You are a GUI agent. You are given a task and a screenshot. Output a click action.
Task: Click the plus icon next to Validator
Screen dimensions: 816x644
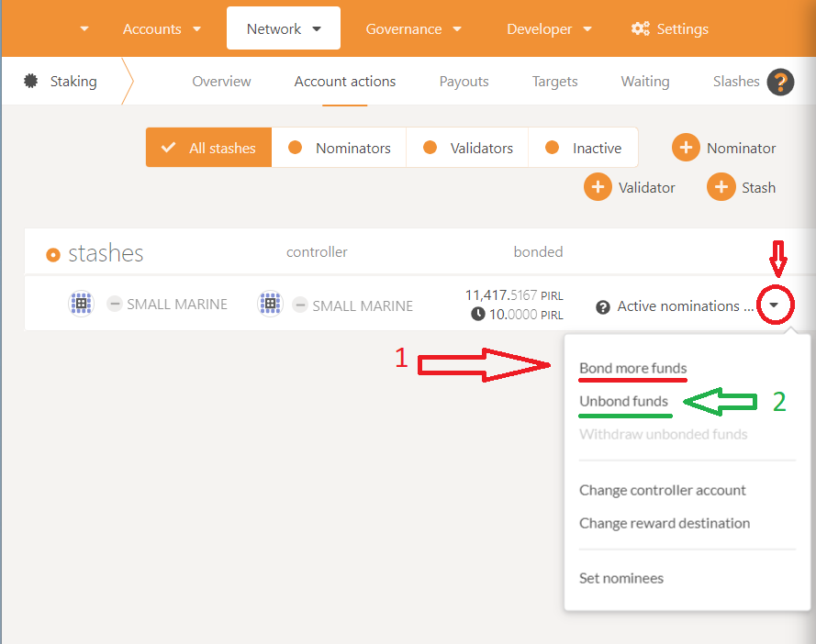tap(598, 187)
